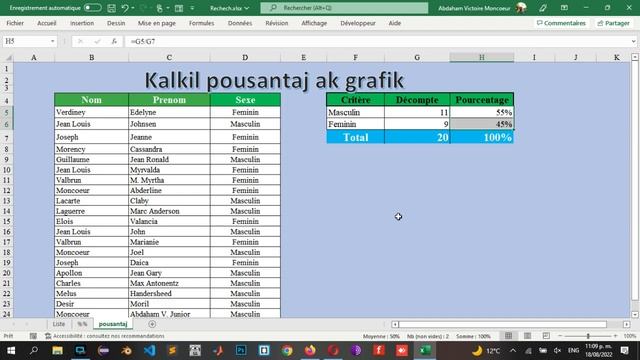Undo the last action
This screenshot has width=640, height=360.
click(125, 8)
